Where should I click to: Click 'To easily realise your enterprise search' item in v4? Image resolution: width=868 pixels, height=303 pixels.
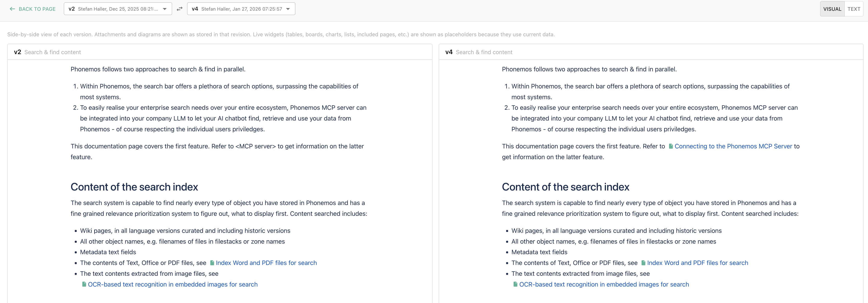(x=654, y=118)
